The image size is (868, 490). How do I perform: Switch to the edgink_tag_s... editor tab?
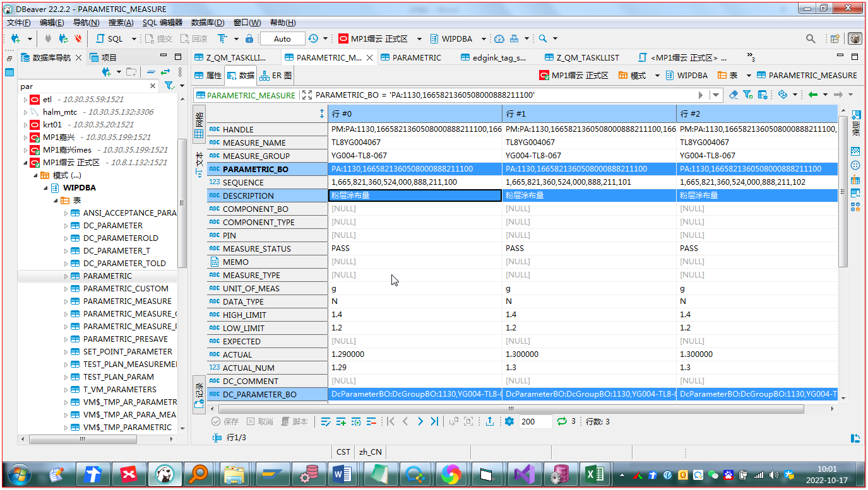pyautogui.click(x=492, y=57)
